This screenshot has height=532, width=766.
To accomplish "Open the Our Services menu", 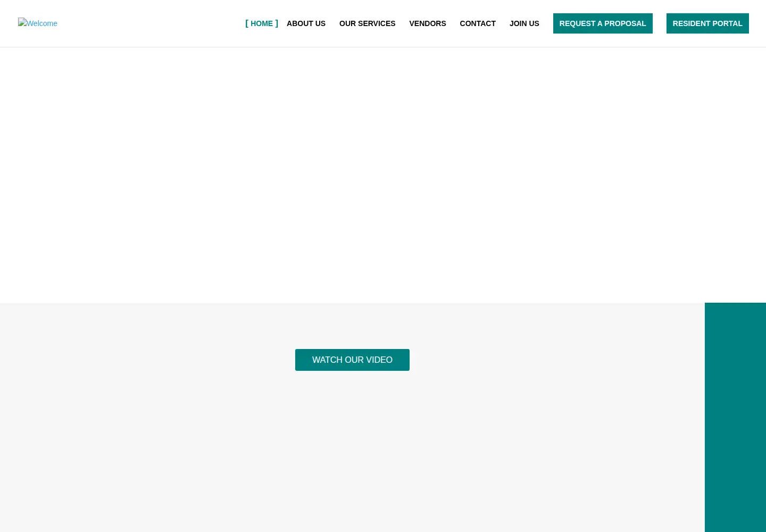I will click(367, 23).
